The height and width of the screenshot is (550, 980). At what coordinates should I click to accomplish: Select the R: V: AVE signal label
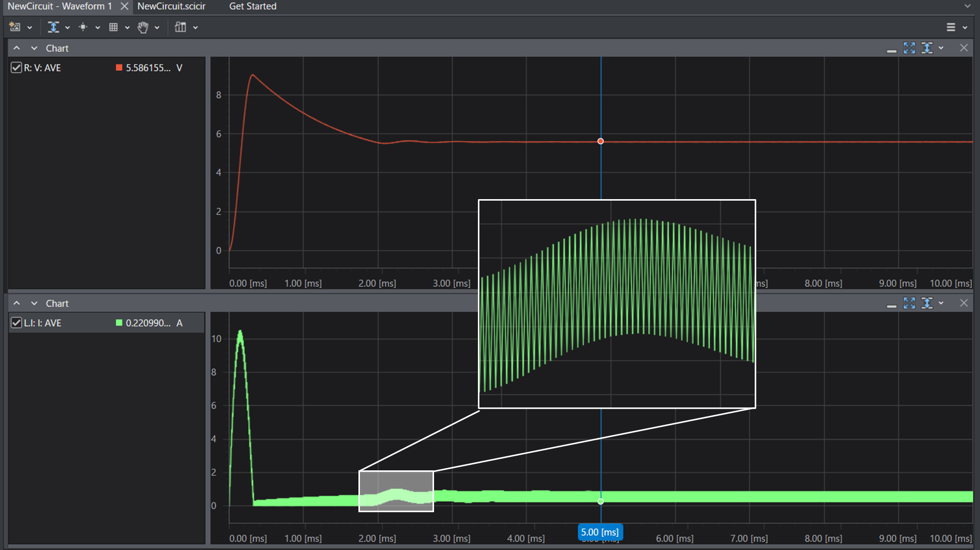pyautogui.click(x=42, y=68)
